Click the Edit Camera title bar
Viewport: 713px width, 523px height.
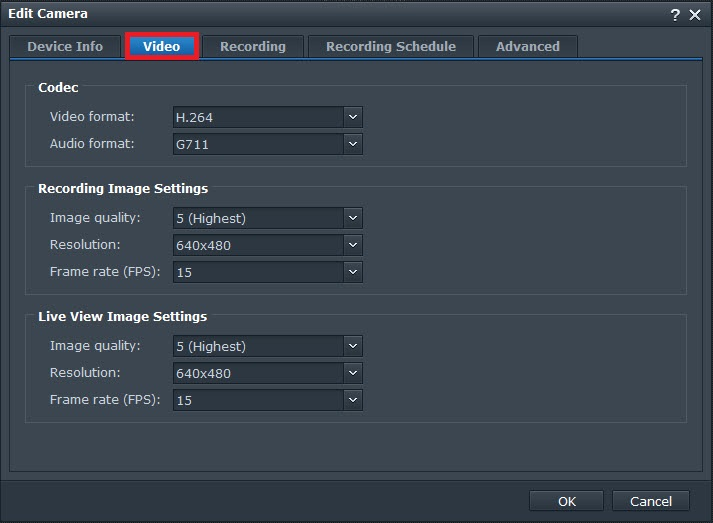pos(300,14)
